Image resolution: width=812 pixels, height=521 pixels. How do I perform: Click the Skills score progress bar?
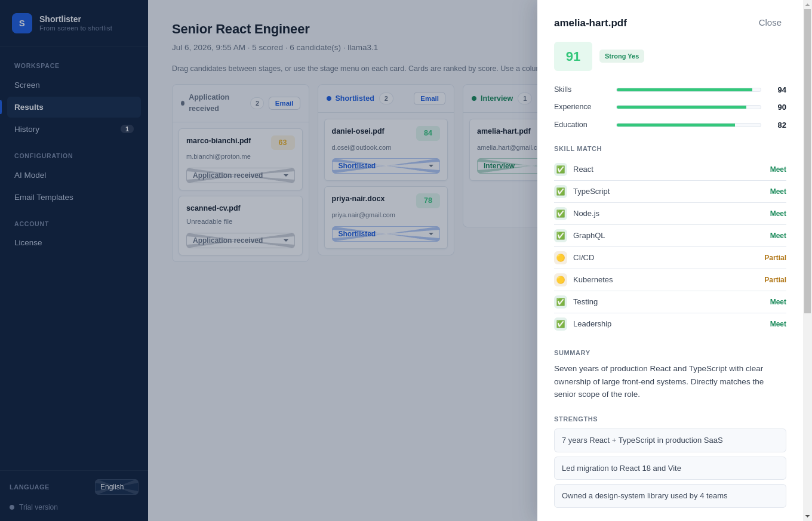[x=689, y=90]
